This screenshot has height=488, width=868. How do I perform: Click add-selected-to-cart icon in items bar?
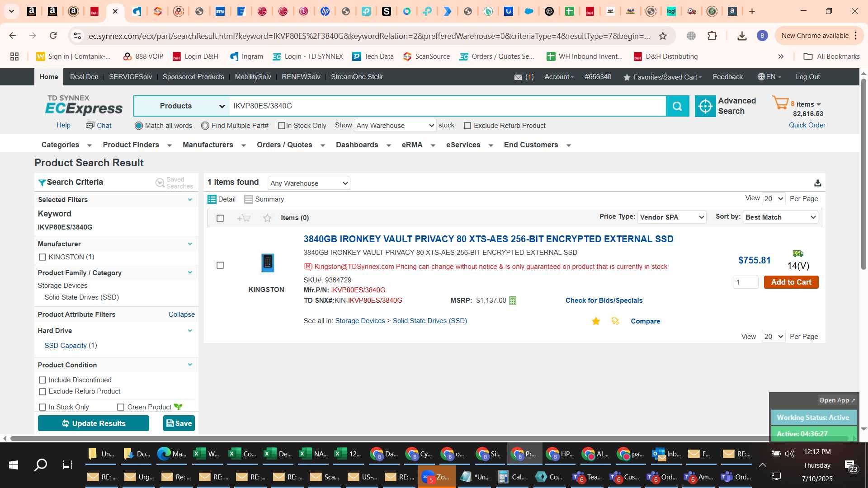[x=244, y=218]
